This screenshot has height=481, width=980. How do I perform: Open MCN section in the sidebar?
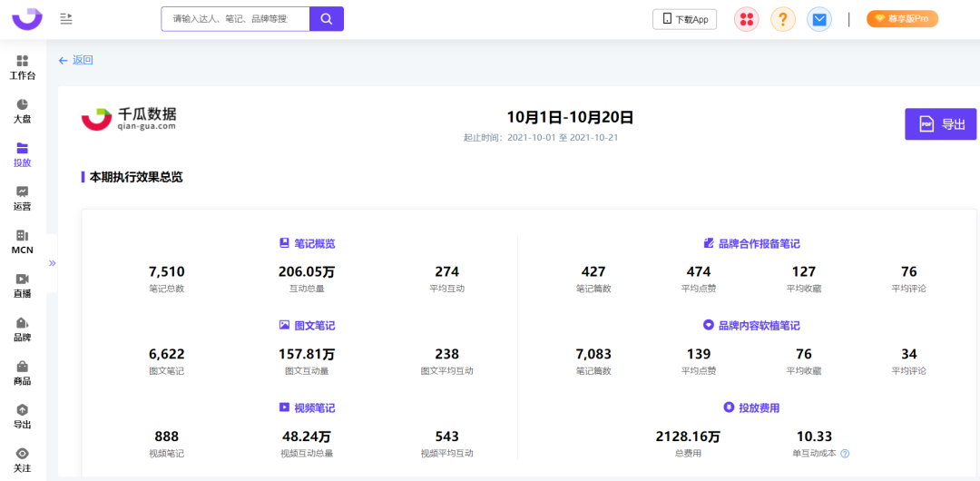coord(23,241)
